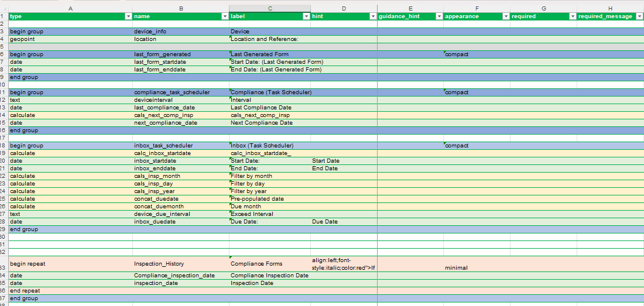Click the 'Last Compliance Date' label cell
Image resolution: width=644 pixels, height=306 pixels.
click(x=270, y=108)
